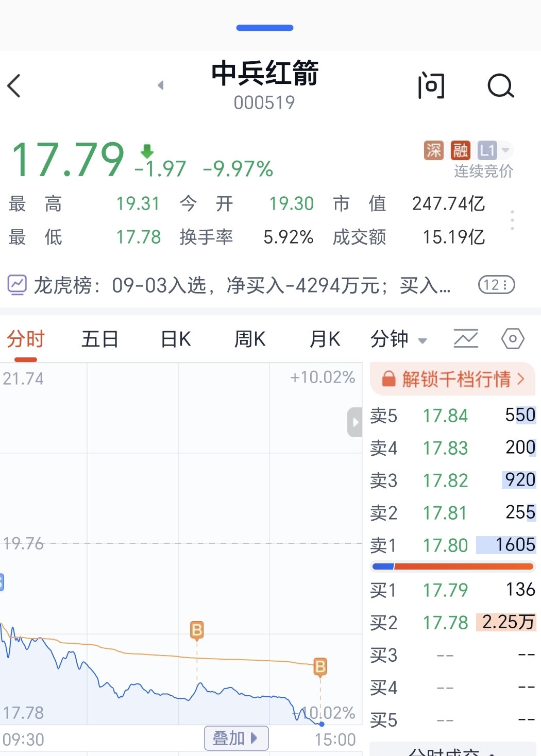Viewport: 541px width, 756px height.
Task: Tap the second orange B marker near close
Action: pyautogui.click(x=320, y=667)
